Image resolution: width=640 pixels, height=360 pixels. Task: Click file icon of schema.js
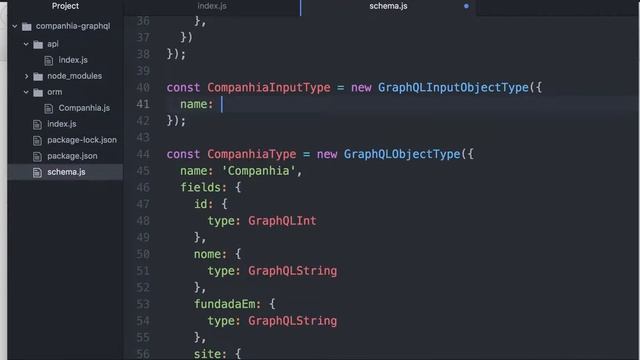click(37, 172)
